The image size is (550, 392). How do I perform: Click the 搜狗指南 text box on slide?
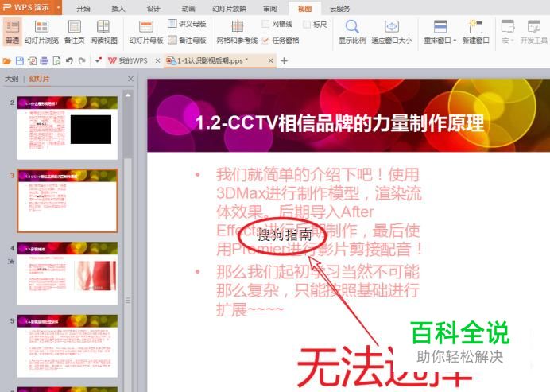[x=285, y=235]
